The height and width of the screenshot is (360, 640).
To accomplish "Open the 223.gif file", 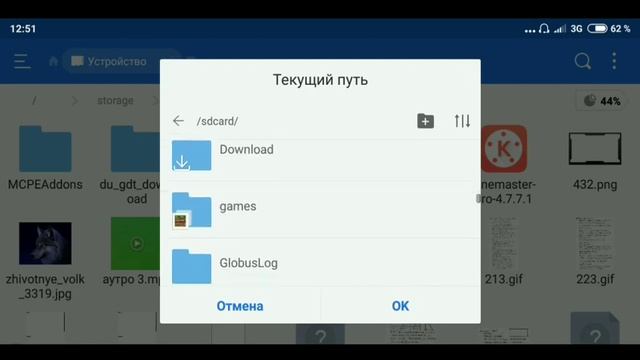I will click(x=595, y=252).
